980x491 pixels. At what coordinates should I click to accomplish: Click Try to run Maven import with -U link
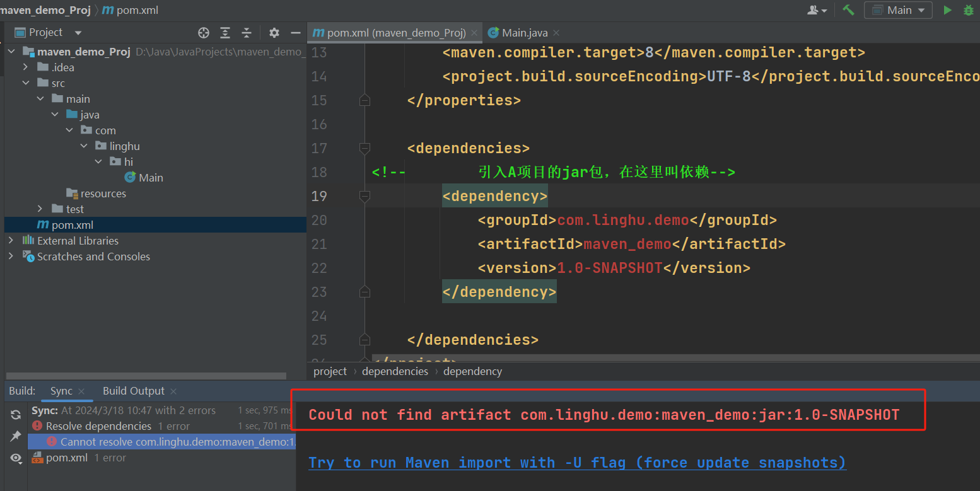coord(577,463)
